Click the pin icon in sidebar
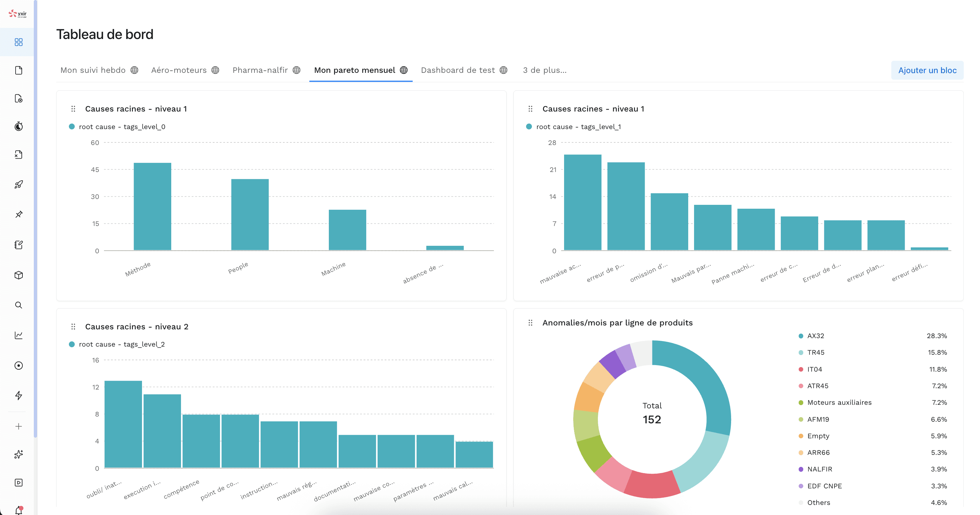The width and height of the screenshot is (980, 515). click(18, 214)
